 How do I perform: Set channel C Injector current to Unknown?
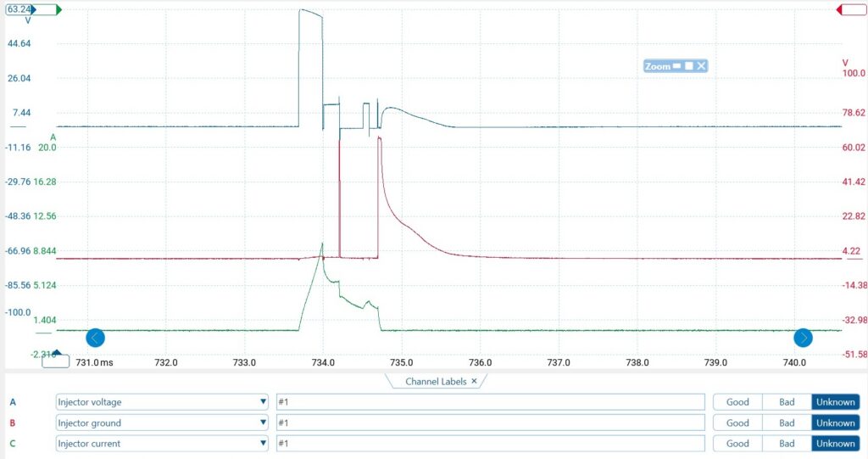[835, 443]
